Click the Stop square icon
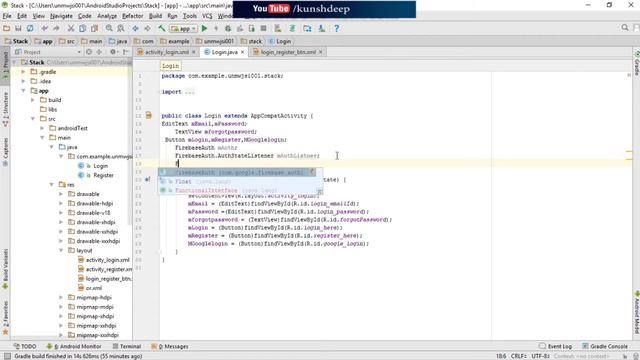The height and width of the screenshot is (360, 640). [264, 29]
